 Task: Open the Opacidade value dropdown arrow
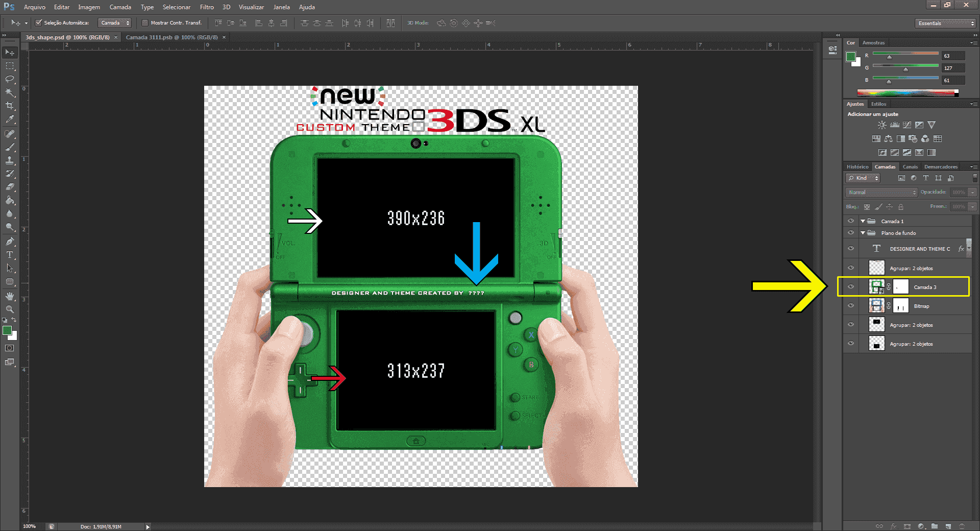click(973, 192)
